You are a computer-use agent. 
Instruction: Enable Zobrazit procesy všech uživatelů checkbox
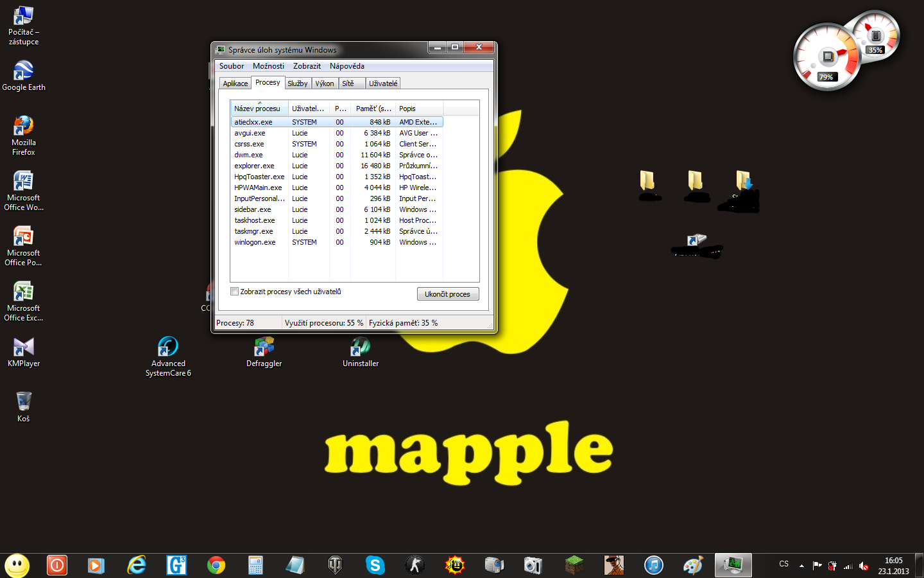point(235,292)
